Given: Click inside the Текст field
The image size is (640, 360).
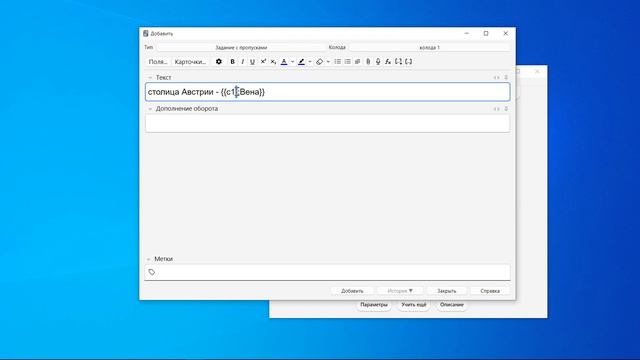Looking at the screenshot, I should tap(327, 92).
